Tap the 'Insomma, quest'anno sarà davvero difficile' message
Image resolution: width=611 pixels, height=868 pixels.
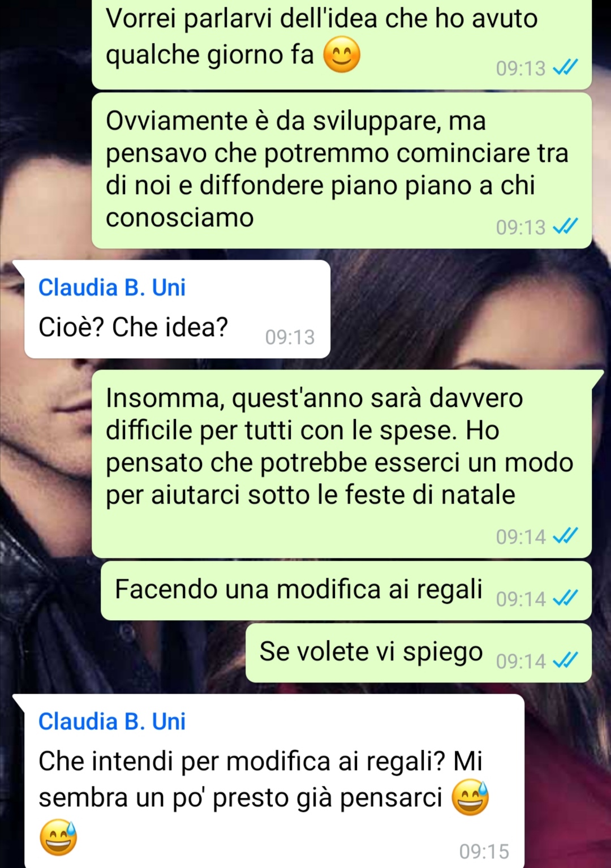pos(342,464)
